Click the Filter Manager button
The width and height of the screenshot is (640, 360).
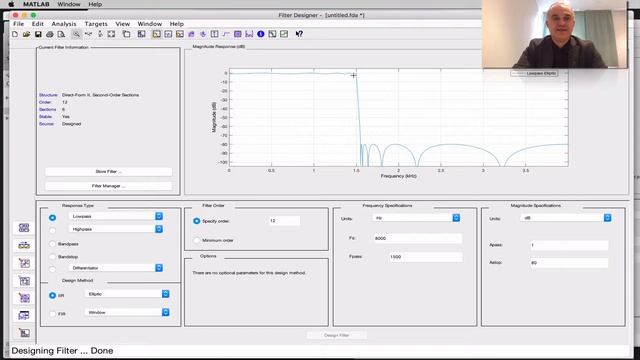(x=109, y=186)
